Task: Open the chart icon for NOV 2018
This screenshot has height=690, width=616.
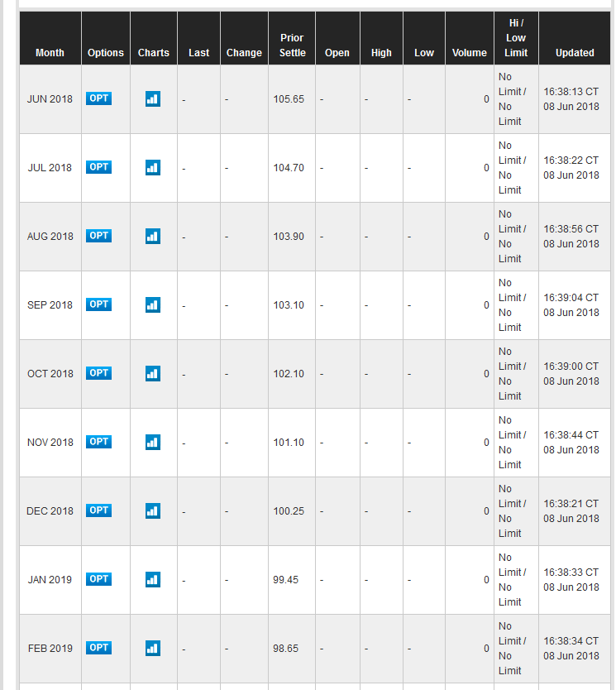Action: [x=153, y=442]
